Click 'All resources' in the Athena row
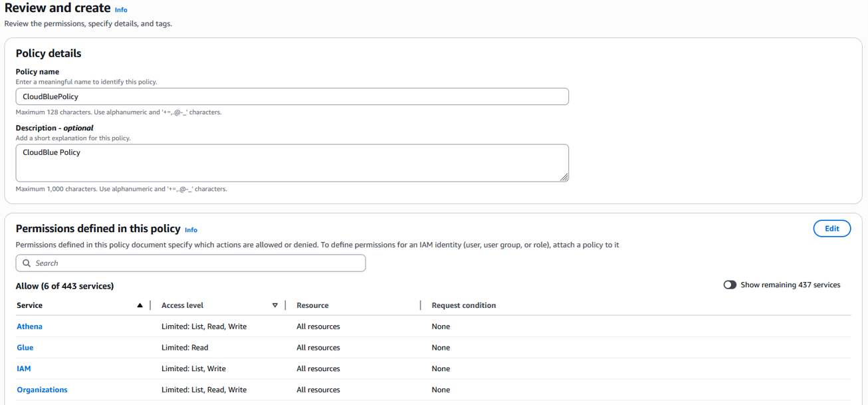Image resolution: width=868 pixels, height=405 pixels. (318, 327)
